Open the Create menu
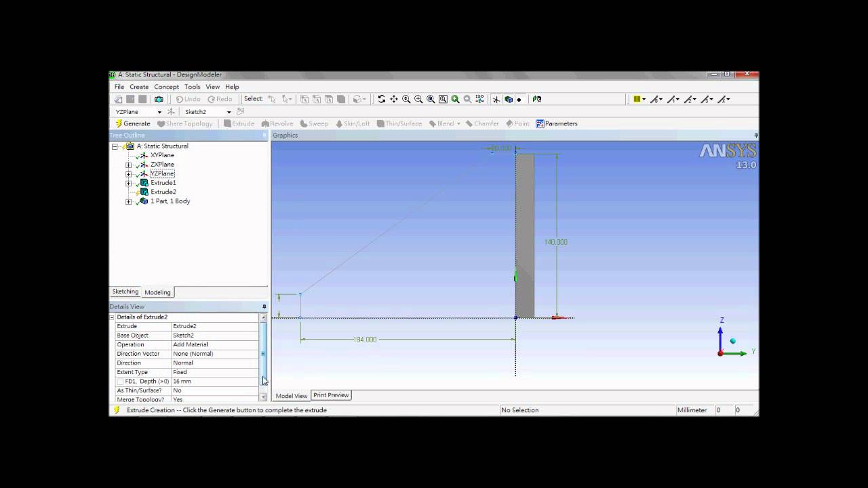This screenshot has height=488, width=868. [x=139, y=87]
